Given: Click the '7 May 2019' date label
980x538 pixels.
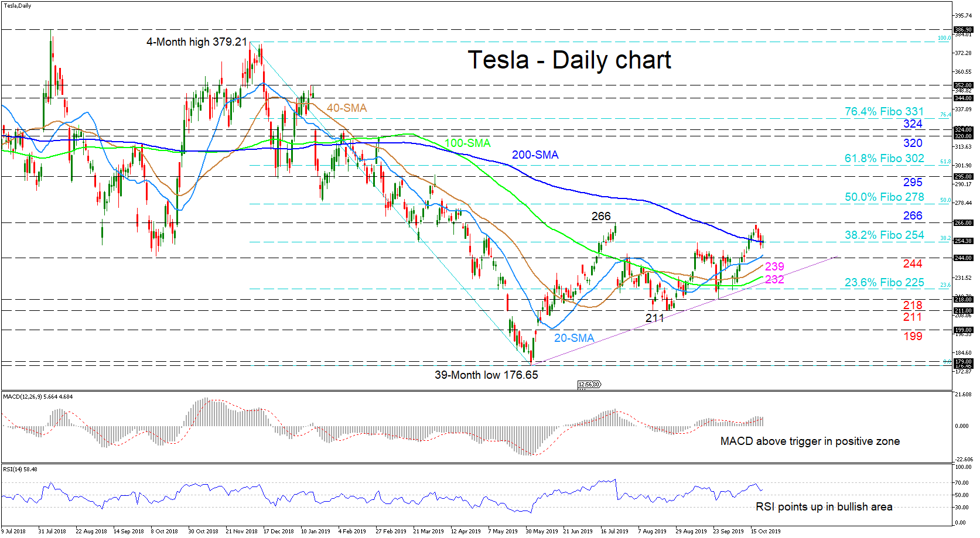Looking at the screenshot, I should (x=502, y=532).
